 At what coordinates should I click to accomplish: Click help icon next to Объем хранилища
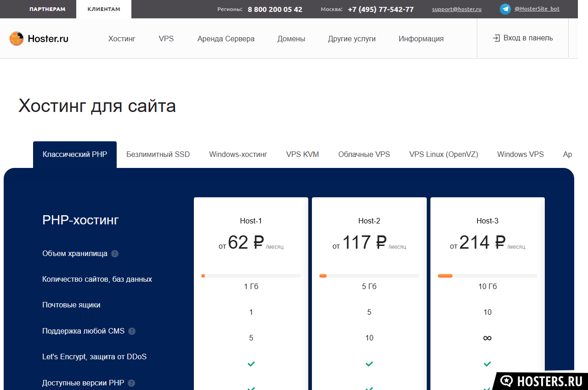click(x=115, y=254)
